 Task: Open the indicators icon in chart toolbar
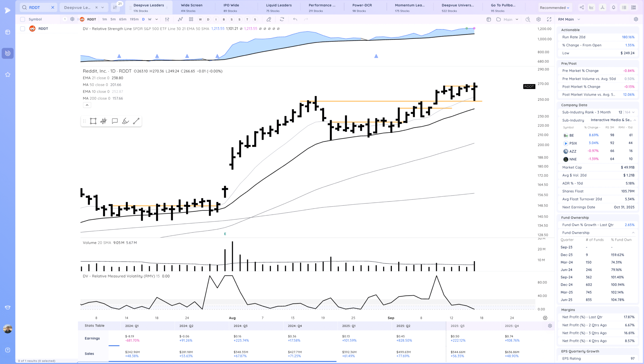pos(180,19)
